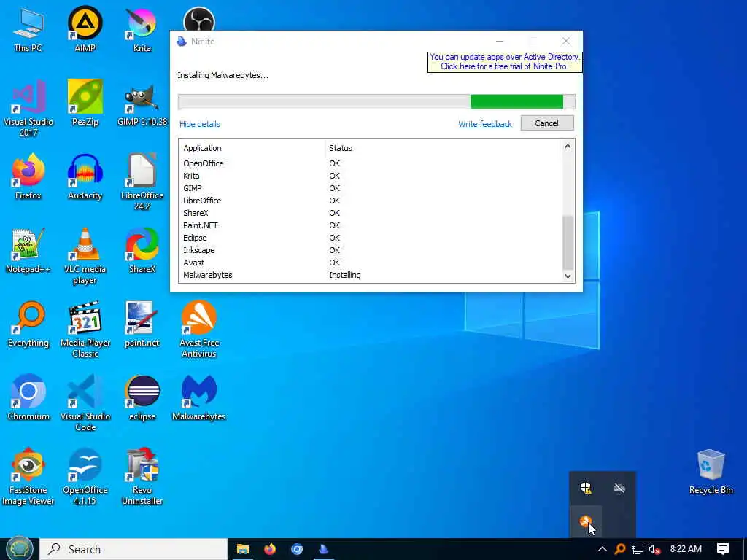This screenshot has height=560, width=747.
Task: Select the Krita row in details list
Action: pos(371,176)
